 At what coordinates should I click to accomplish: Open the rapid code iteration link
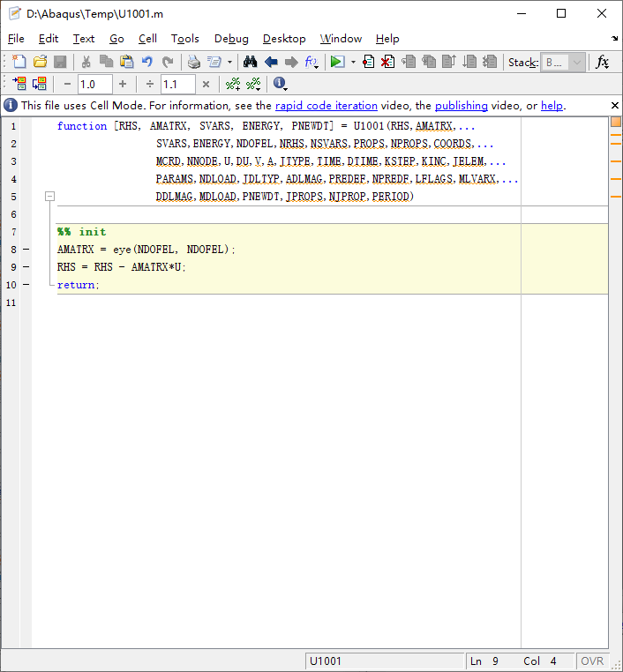[327, 106]
